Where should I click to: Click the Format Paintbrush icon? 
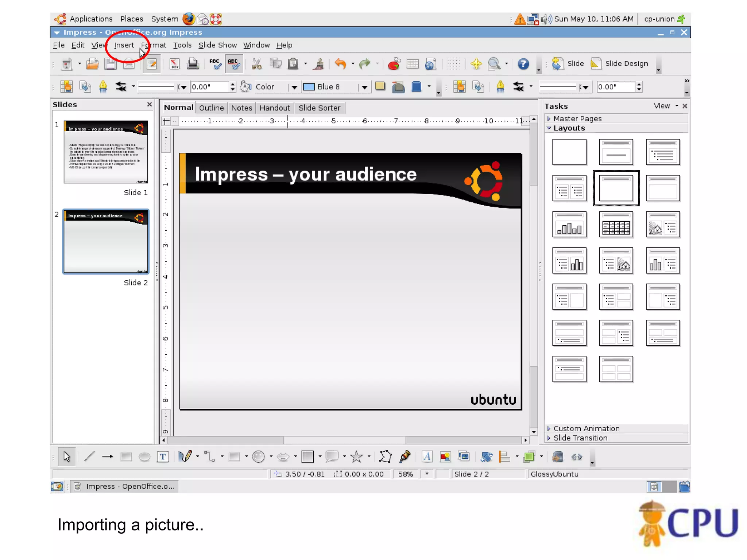pyautogui.click(x=319, y=64)
